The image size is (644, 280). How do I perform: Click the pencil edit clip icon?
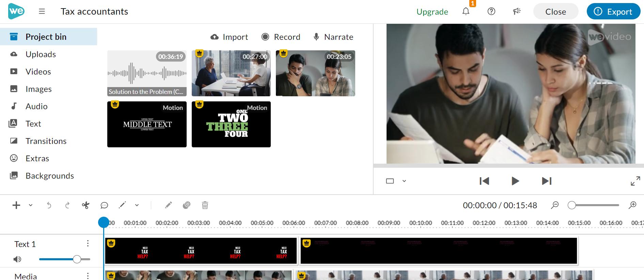click(168, 205)
